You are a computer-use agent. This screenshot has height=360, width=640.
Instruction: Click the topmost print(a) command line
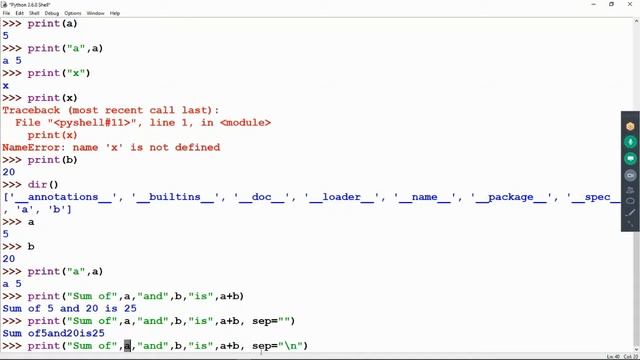40,24
